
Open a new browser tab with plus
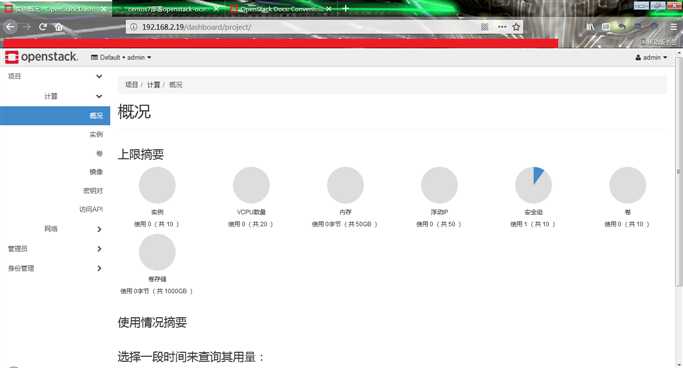(345, 8)
